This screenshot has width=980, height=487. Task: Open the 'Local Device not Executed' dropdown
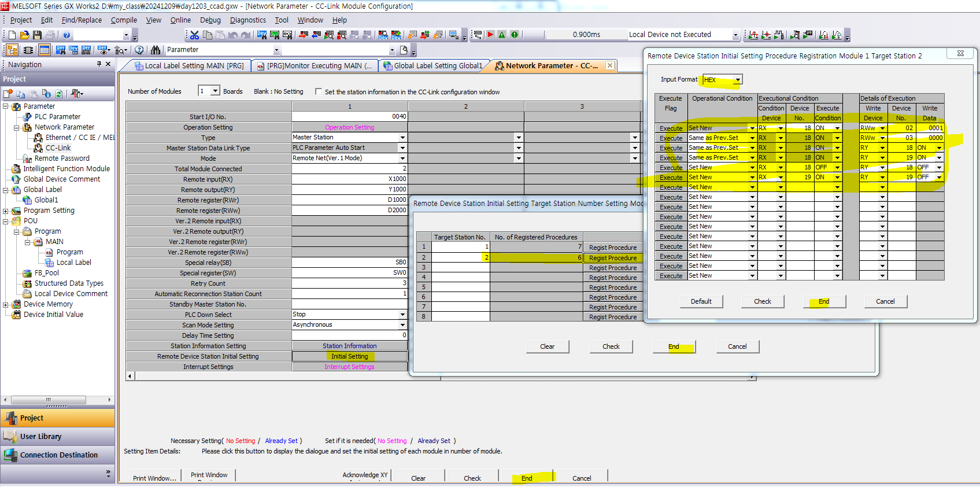coord(735,35)
